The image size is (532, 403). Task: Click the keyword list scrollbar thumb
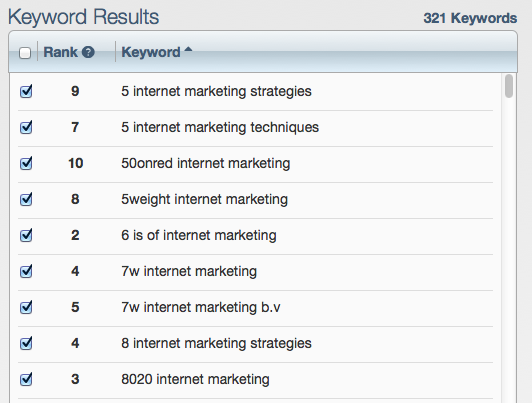pyautogui.click(x=509, y=86)
